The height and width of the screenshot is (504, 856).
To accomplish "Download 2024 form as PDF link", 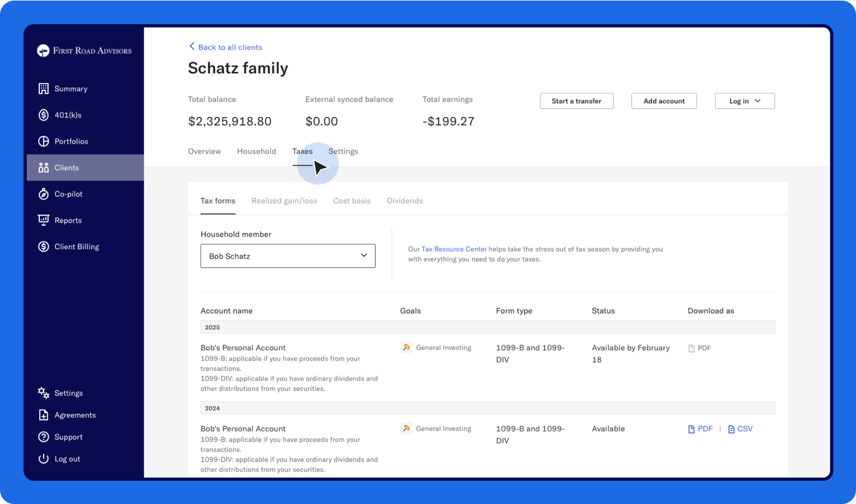I will coord(705,429).
